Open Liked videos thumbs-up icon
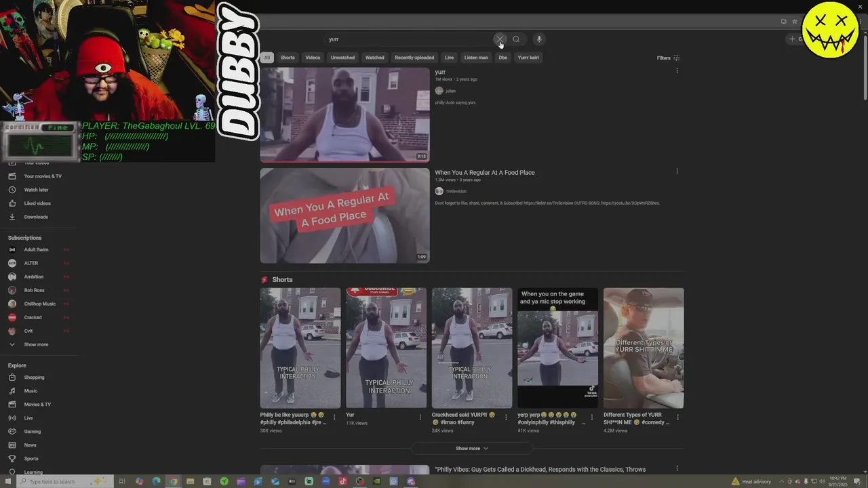This screenshot has height=488, width=868. click(12, 203)
